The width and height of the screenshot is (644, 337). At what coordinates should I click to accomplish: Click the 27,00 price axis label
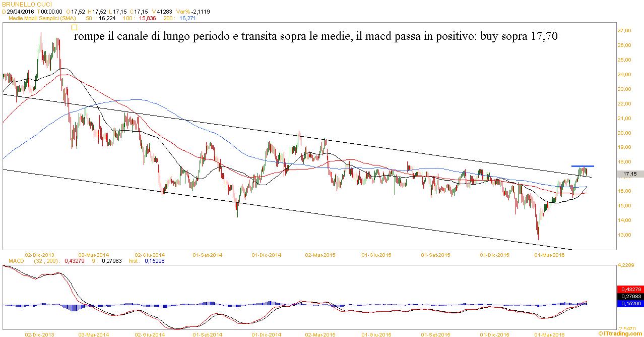pos(624,31)
